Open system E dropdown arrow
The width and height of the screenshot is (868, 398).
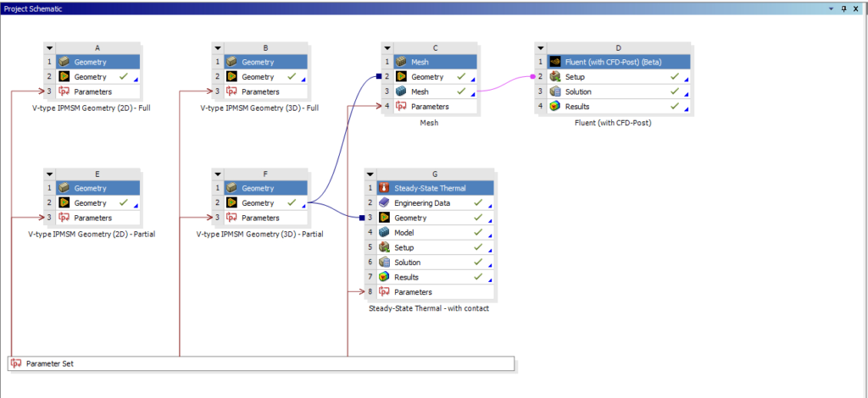[50, 174]
